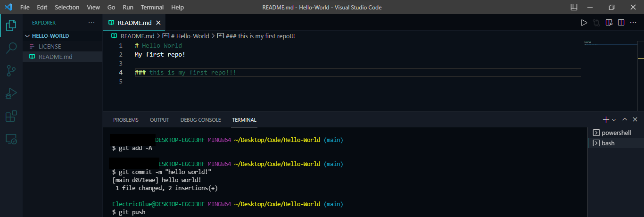Open the Source Control view
The height and width of the screenshot is (217, 644).
point(11,70)
